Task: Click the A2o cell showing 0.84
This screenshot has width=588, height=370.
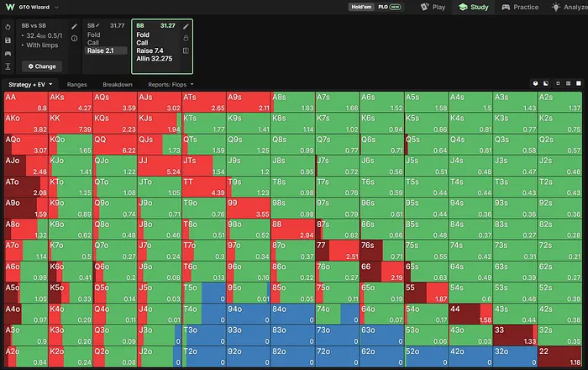Action: (26, 357)
